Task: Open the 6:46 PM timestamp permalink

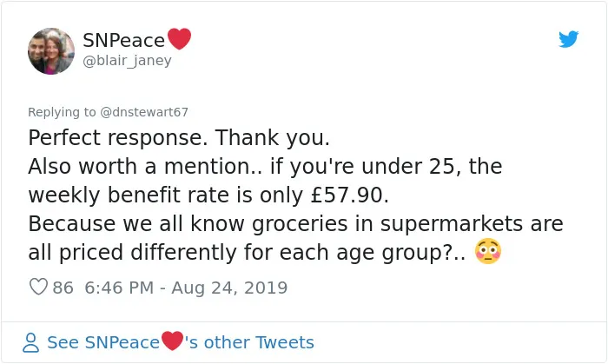Action: tap(119, 288)
